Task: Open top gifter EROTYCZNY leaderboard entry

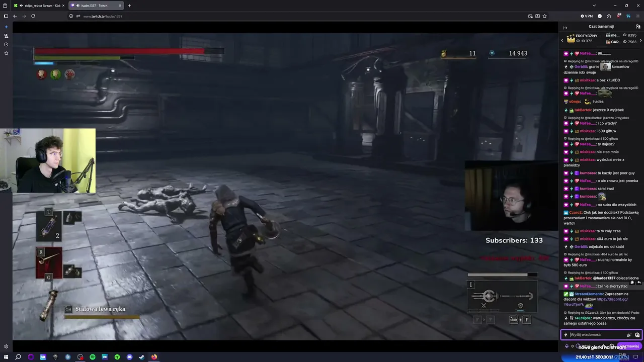Action: click(584, 38)
